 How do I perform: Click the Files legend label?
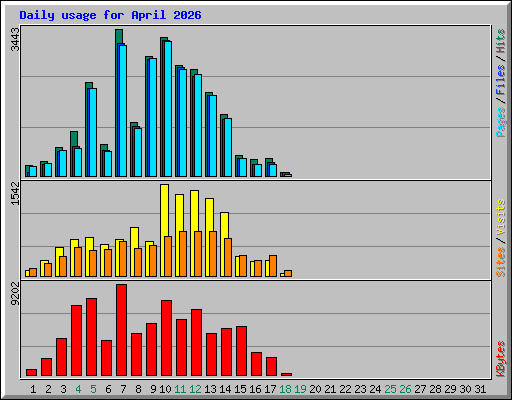click(500, 80)
